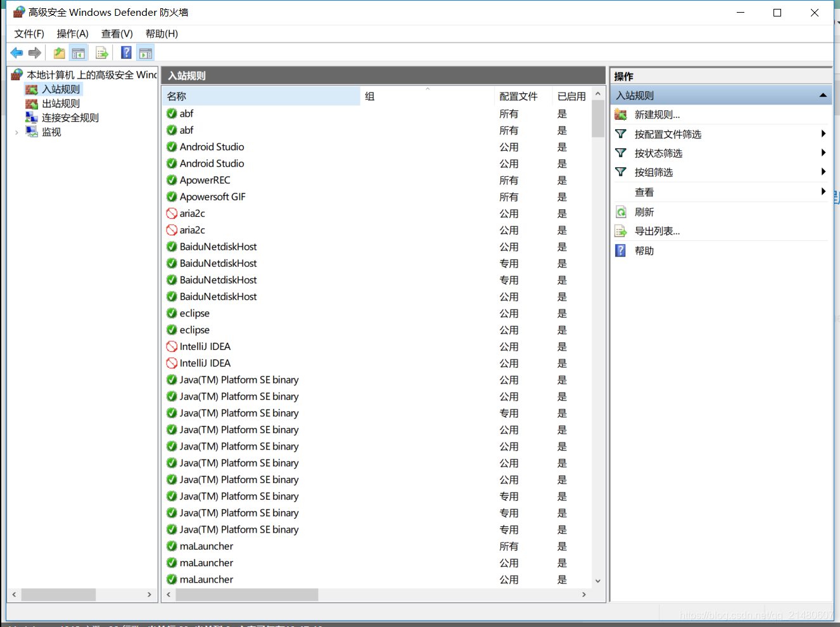
Task: Open the 帮助(H) menu
Action: click(162, 34)
